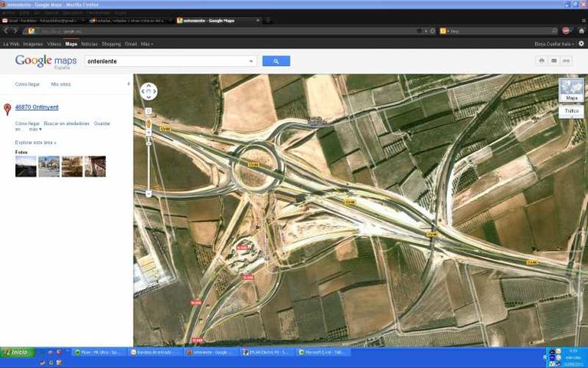588x368 pixels.
Task: Select Noticias in the Google bar
Action: (x=90, y=44)
